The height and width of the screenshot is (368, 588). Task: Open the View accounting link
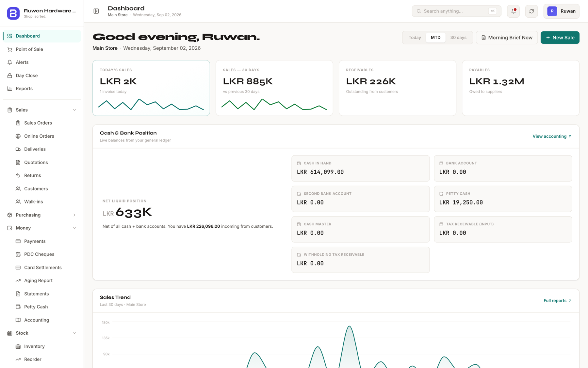pyautogui.click(x=552, y=136)
